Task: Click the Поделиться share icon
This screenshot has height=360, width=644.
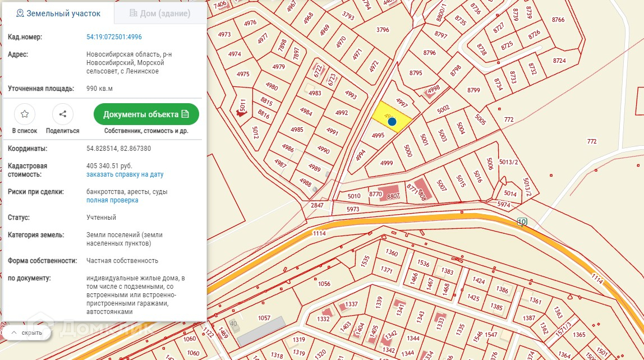Action: (63, 114)
